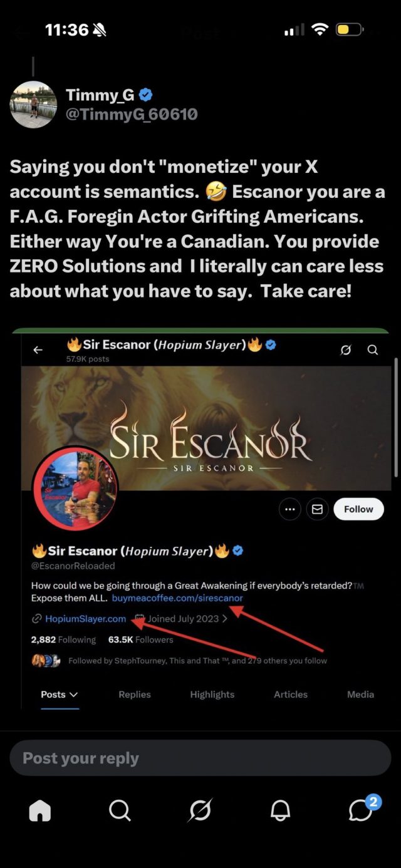Switch to the Replies tab

click(x=135, y=695)
